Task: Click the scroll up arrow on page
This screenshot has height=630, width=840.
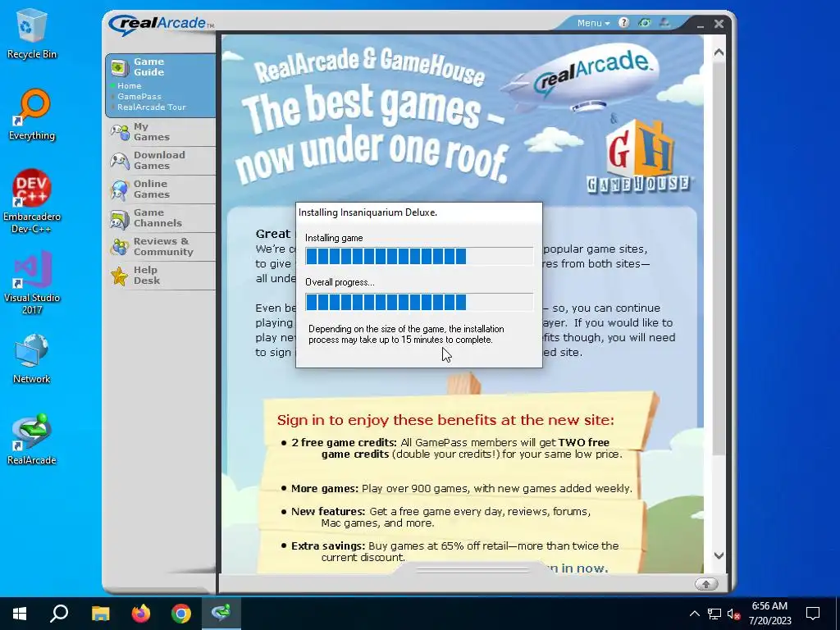Action: tap(719, 52)
